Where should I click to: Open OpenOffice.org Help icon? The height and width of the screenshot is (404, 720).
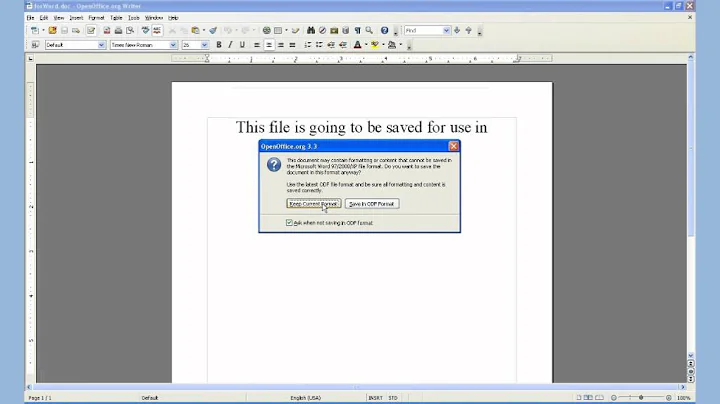tap(384, 30)
